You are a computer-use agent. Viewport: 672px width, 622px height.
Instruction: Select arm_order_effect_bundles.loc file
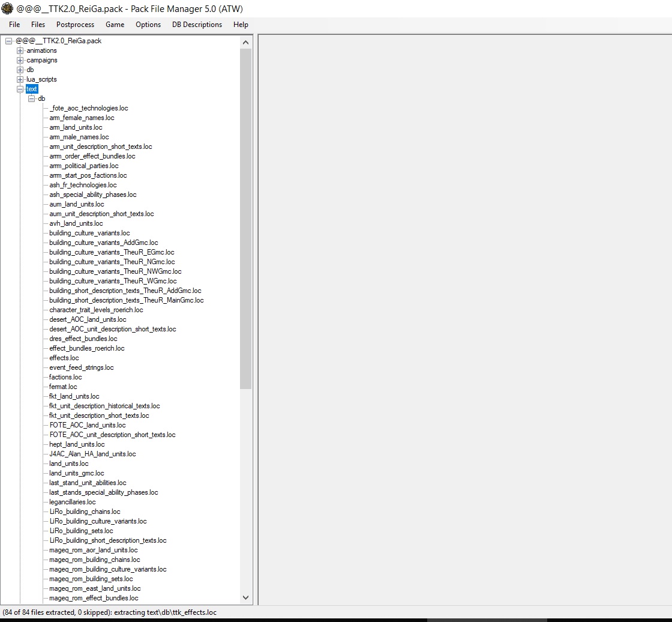tap(92, 156)
